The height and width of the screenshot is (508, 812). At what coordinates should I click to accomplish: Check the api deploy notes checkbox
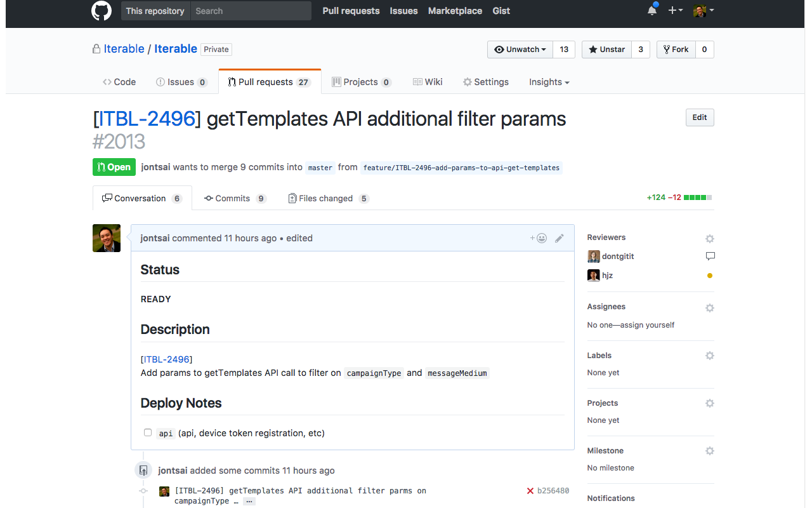pyautogui.click(x=148, y=432)
